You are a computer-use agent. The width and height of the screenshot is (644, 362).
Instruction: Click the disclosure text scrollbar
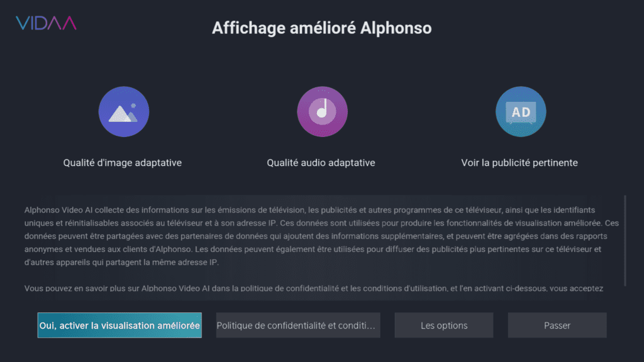[625, 240]
